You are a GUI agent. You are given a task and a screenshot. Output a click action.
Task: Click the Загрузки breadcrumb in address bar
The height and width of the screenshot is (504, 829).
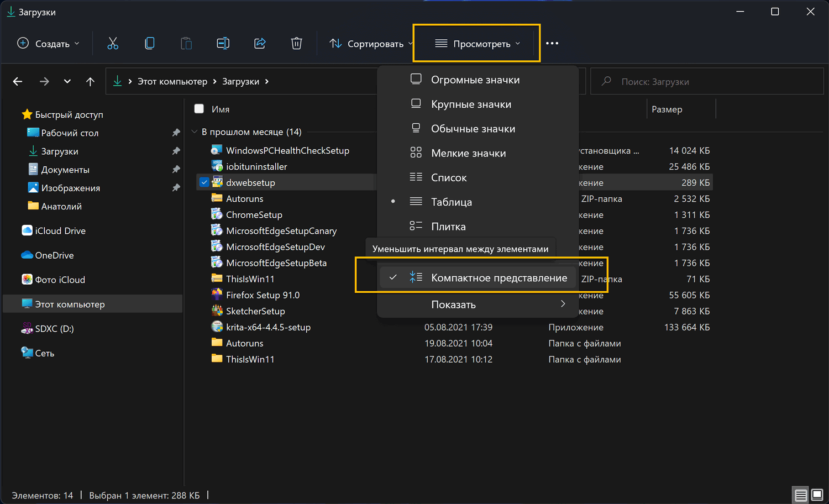pyautogui.click(x=240, y=82)
